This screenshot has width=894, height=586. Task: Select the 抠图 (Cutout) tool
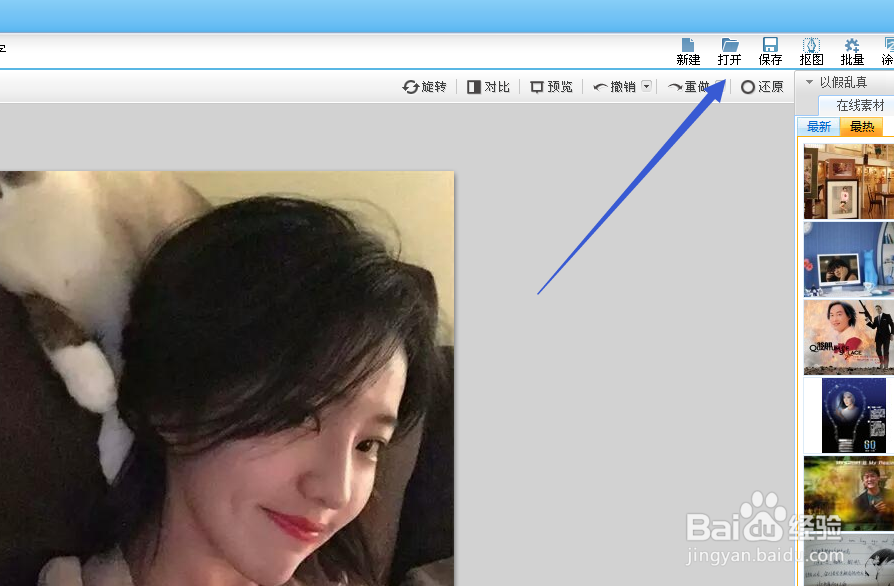pyautogui.click(x=810, y=50)
